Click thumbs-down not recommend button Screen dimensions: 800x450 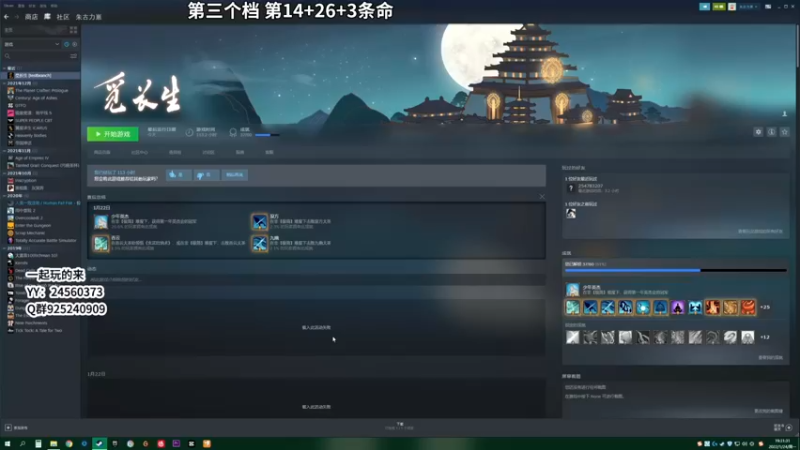[206, 174]
